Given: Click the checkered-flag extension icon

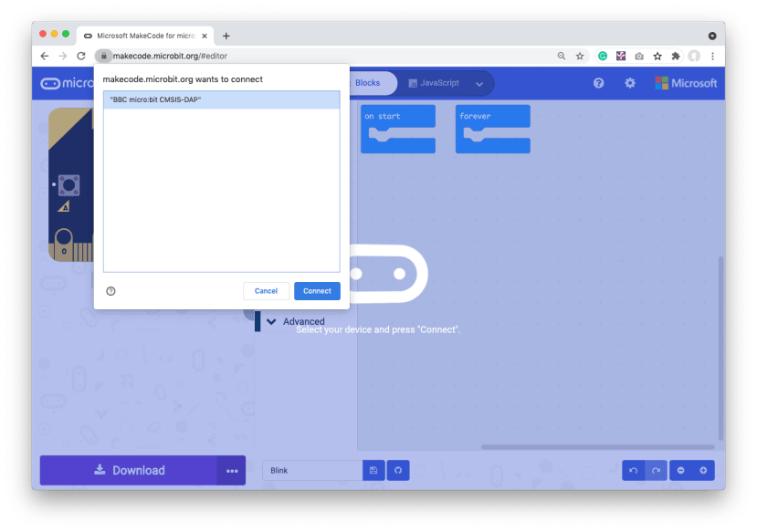Looking at the screenshot, I should (621, 56).
